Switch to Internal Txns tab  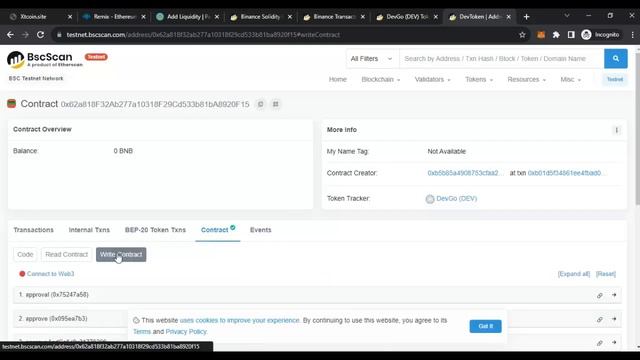point(89,230)
